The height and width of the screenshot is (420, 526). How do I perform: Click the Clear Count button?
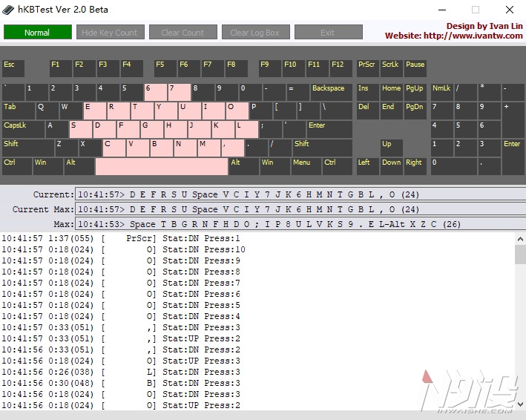tap(183, 32)
